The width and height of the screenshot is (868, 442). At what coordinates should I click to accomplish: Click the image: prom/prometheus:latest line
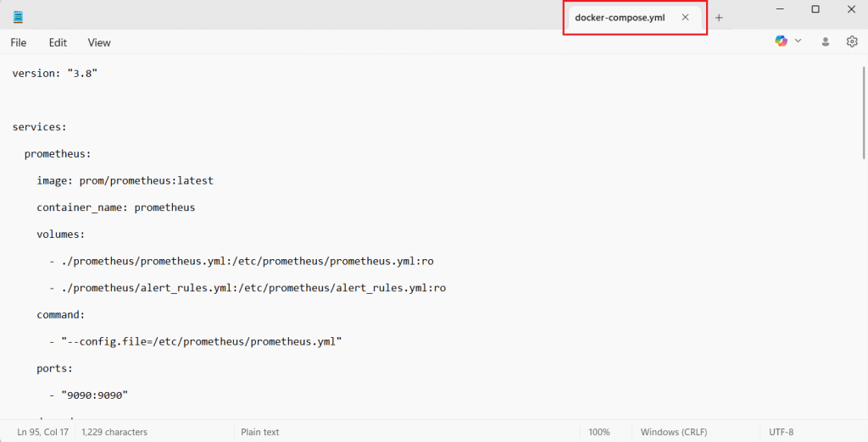[125, 180]
